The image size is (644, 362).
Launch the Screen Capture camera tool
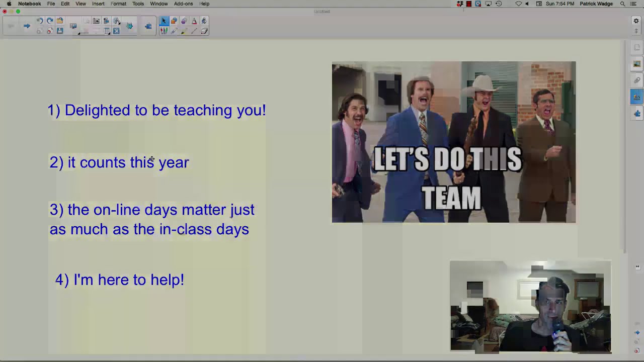96,21
